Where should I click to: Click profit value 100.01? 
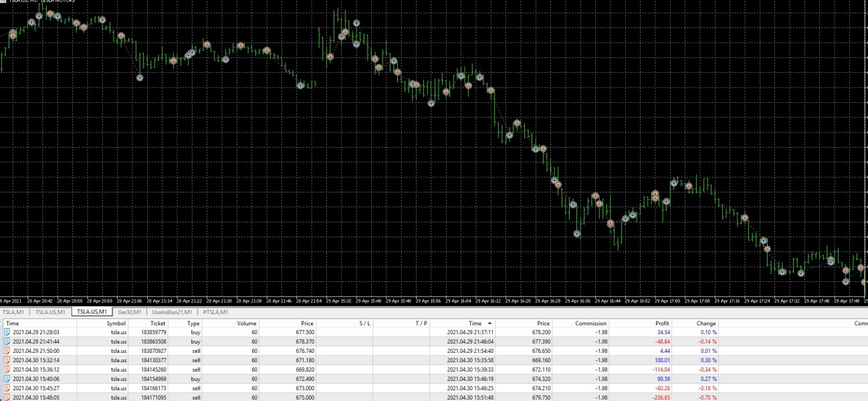coord(662,360)
